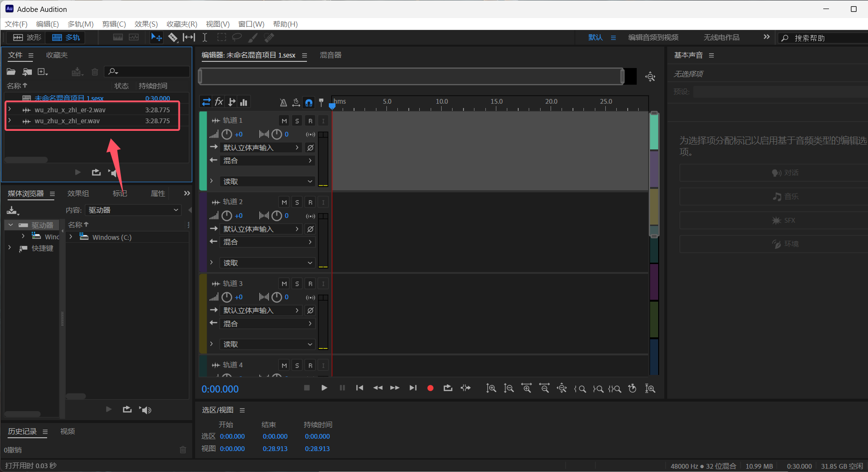Screen dimensions: 868x472
Task: Solo Track 1 with the S button
Action: coord(297,121)
